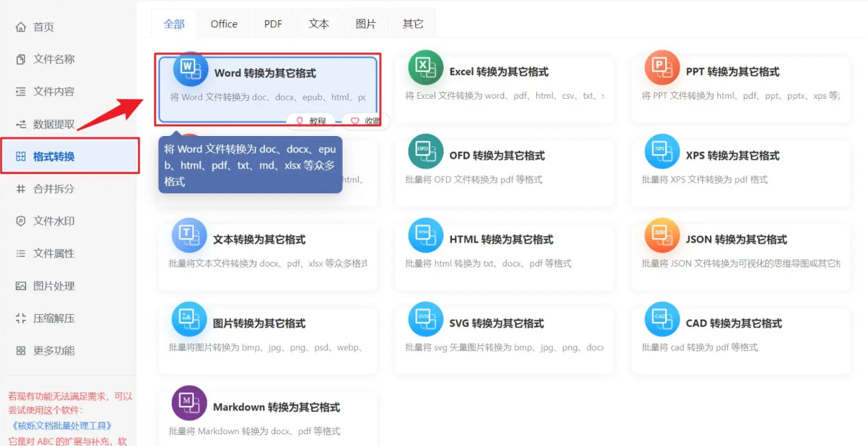Select the SVG conversion icon
Image resolution: width=868 pixels, height=446 pixels.
coord(426,319)
